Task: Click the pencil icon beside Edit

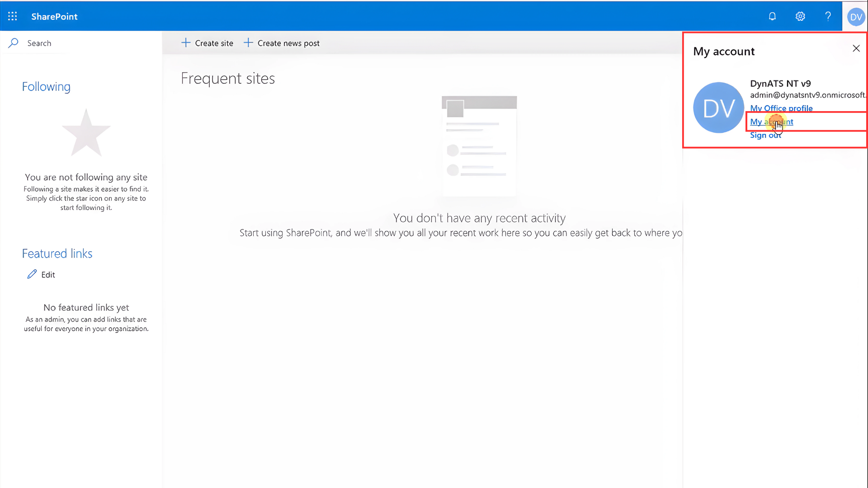Action: (x=32, y=274)
